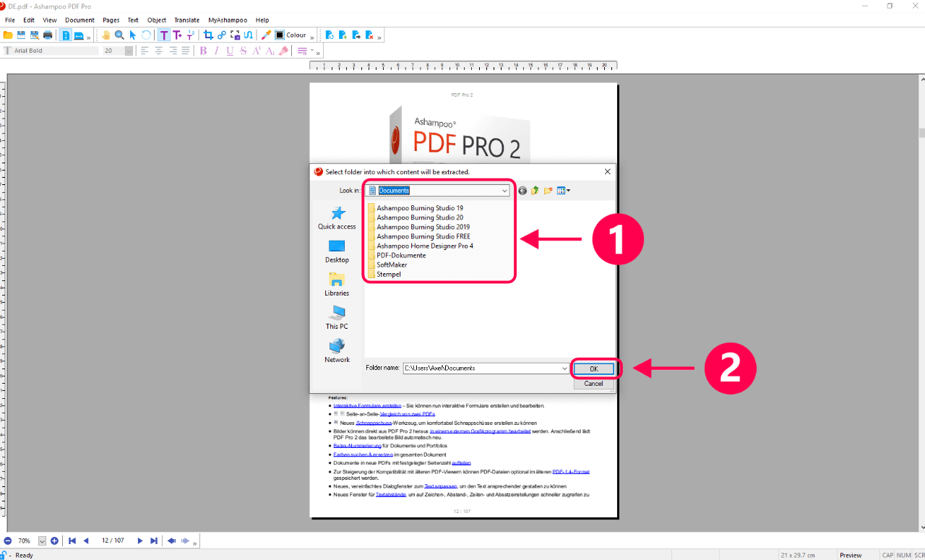This screenshot has width=925, height=560.
Task: Click the Rotate page icon
Action: tap(330, 35)
